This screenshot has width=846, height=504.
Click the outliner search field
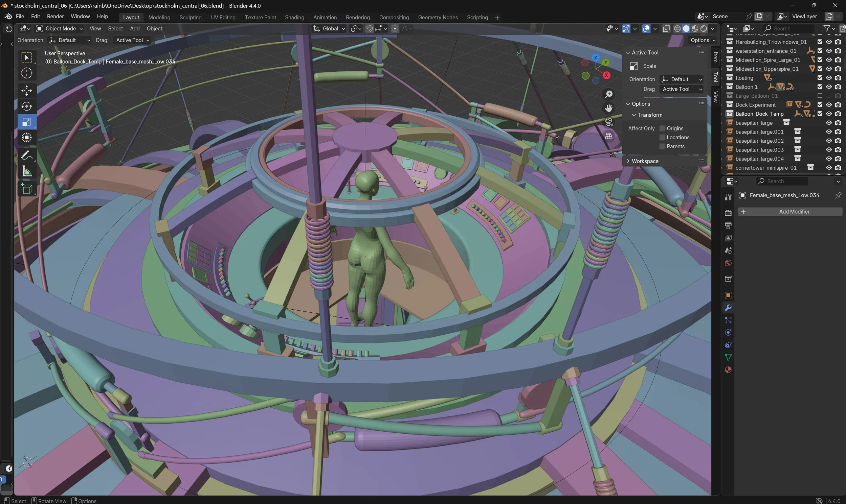[x=788, y=28]
